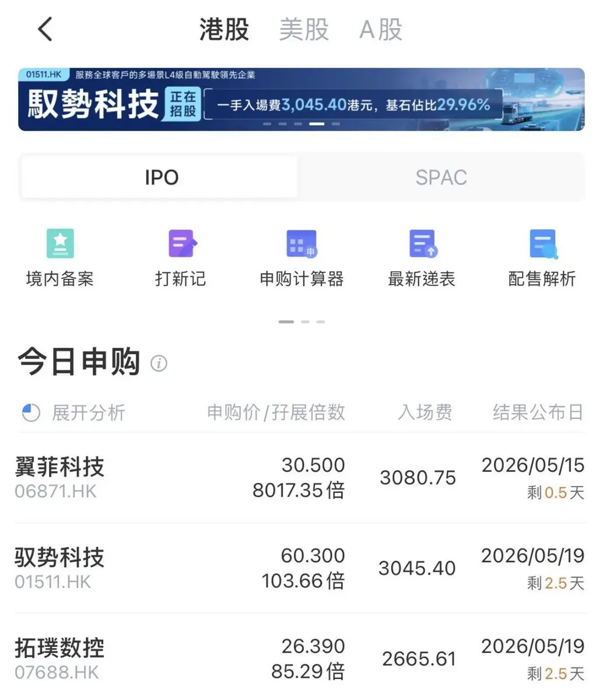This screenshot has width=603, height=700.
Task: Tap stock code 07688.HK
Action: click(x=57, y=672)
